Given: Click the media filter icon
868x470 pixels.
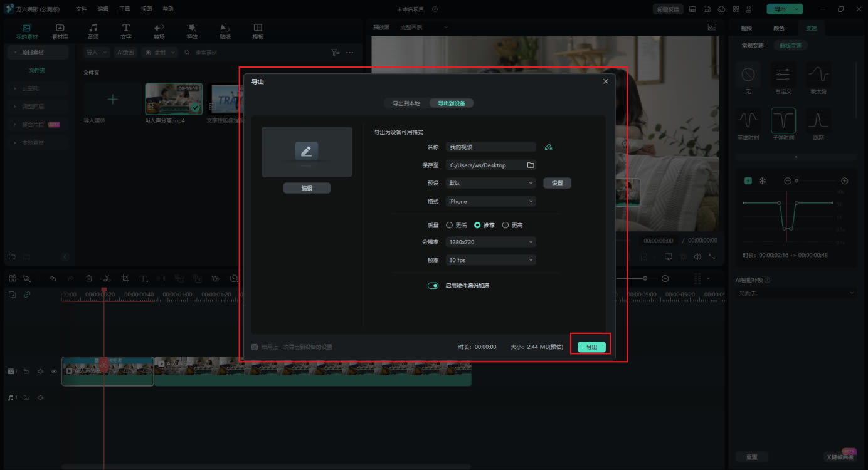Looking at the screenshot, I should point(335,53).
